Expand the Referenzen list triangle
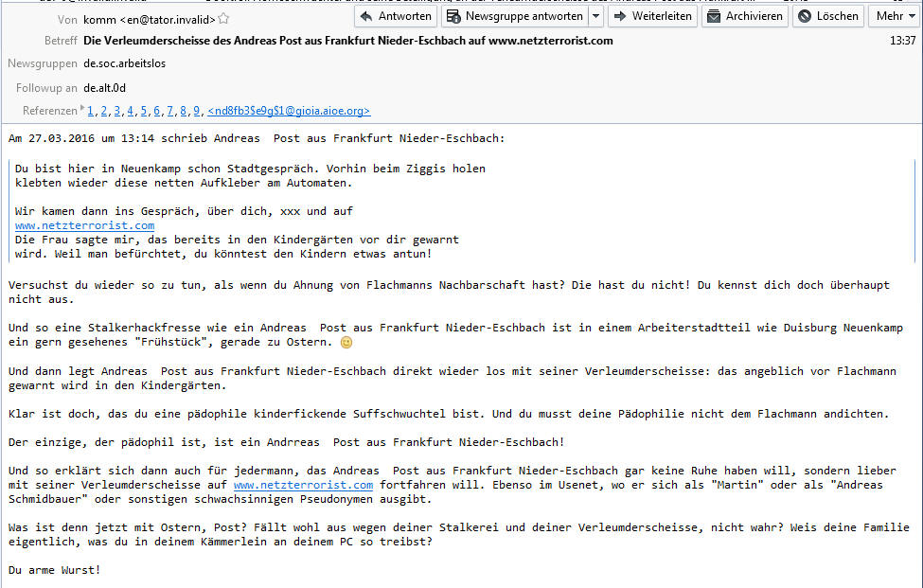 [x=82, y=108]
